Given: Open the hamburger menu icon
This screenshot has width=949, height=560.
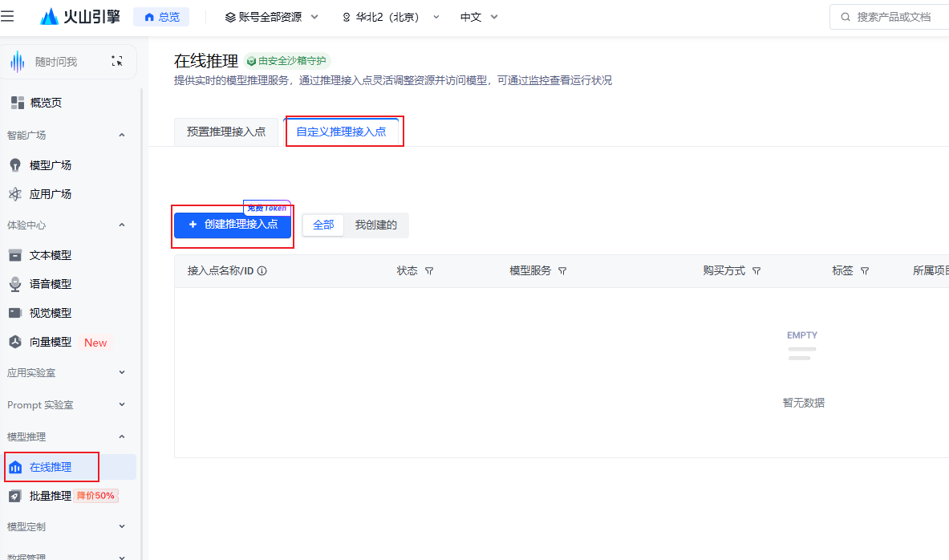Looking at the screenshot, I should point(7,16).
